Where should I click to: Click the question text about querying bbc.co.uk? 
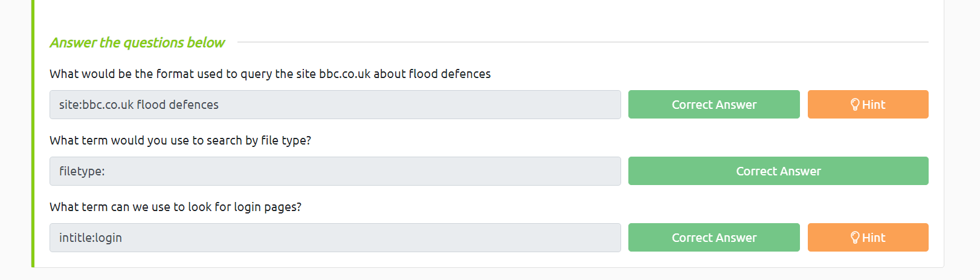(269, 74)
